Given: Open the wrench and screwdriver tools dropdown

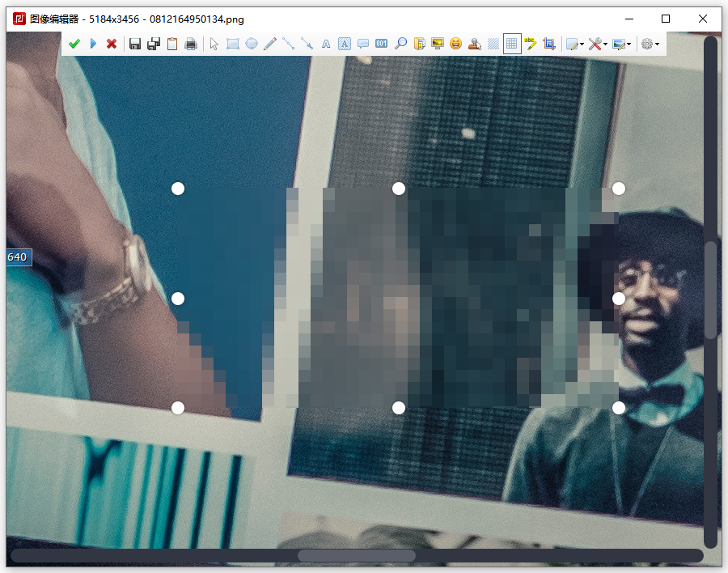Looking at the screenshot, I should coord(598,45).
